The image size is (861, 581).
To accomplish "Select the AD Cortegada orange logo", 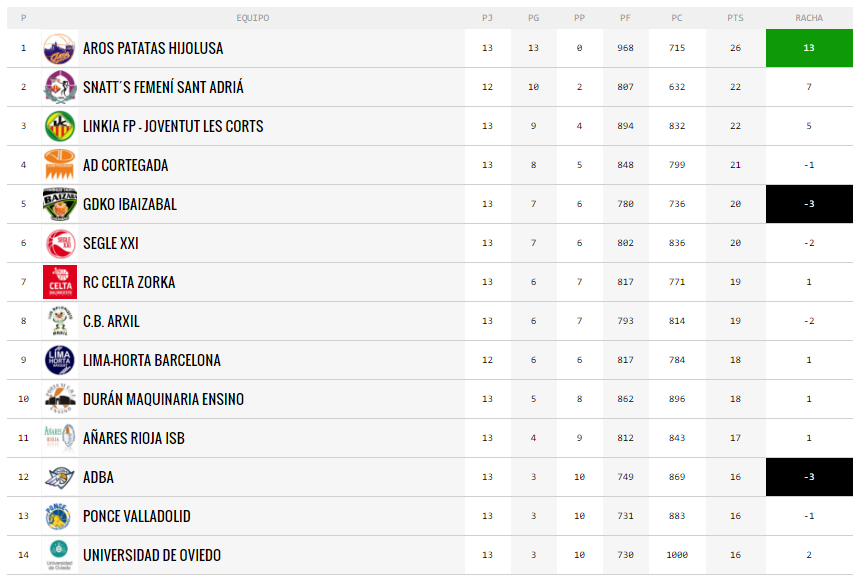I will point(60,165).
